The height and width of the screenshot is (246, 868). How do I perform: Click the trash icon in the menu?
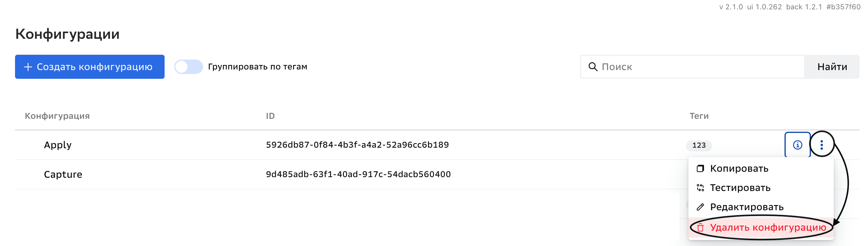point(700,227)
